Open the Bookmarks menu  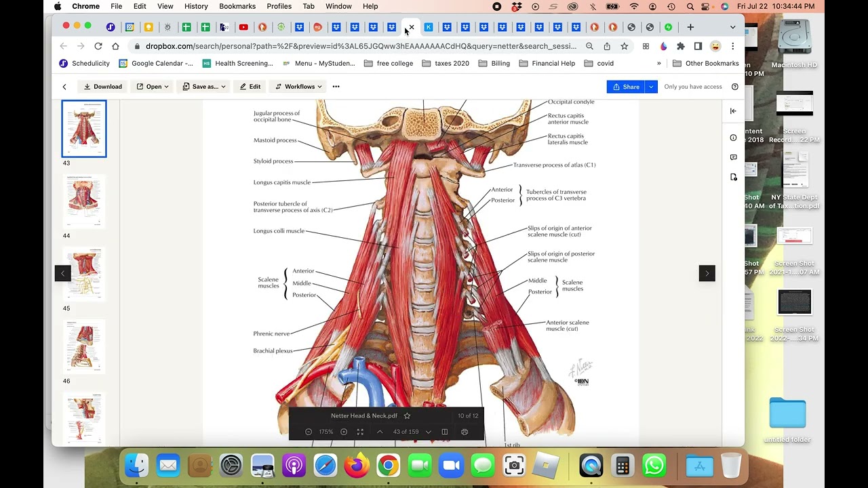(x=237, y=6)
